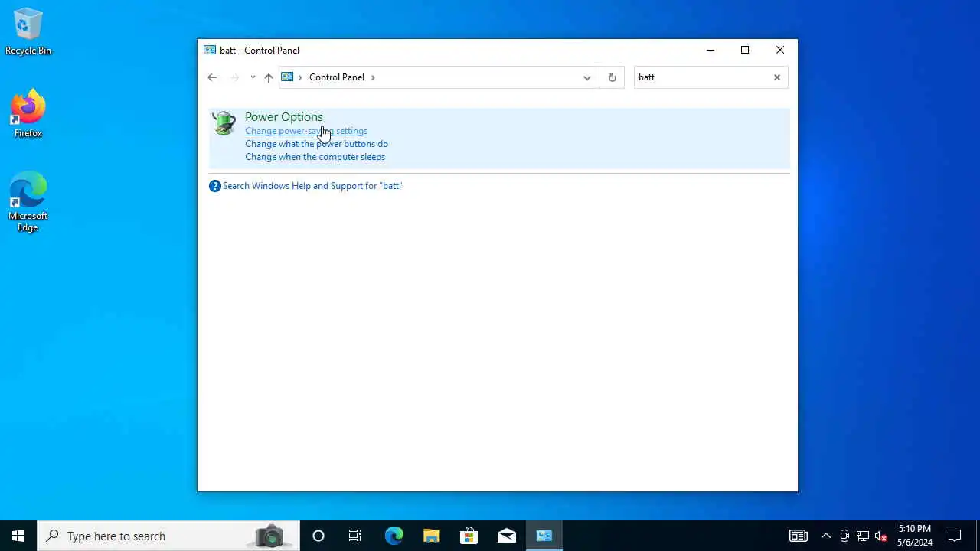Go back with the Back arrow
This screenshot has width=980, height=551.
click(x=212, y=77)
